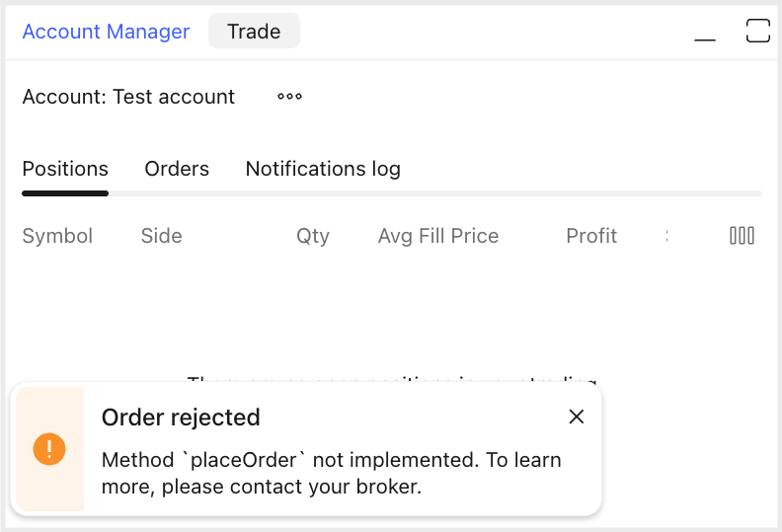The height and width of the screenshot is (532, 782).
Task: Open the Orders tab
Action: click(177, 169)
